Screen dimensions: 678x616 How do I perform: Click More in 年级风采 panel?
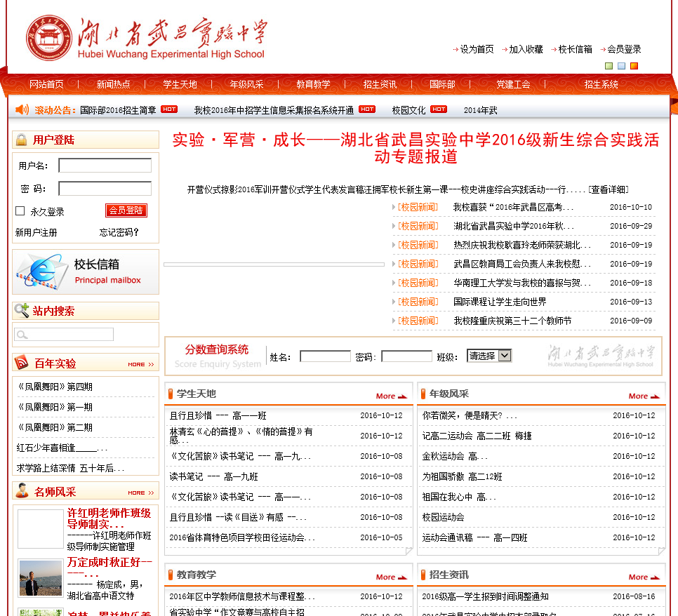click(644, 396)
